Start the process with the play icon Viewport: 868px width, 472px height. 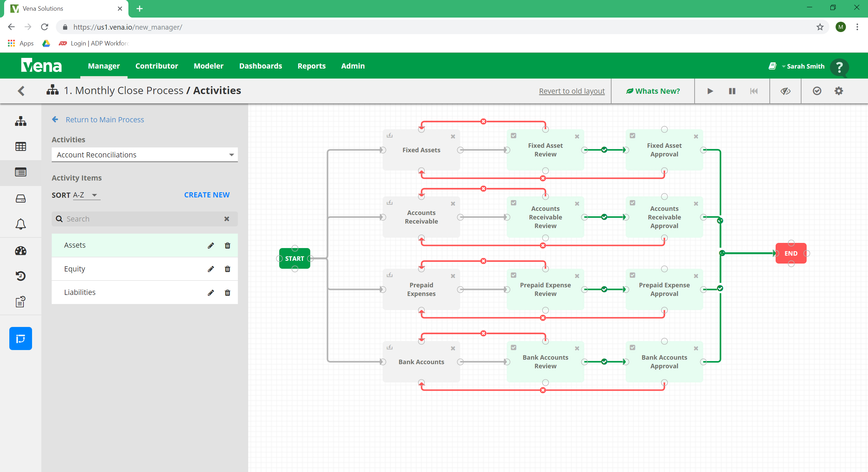coord(710,91)
